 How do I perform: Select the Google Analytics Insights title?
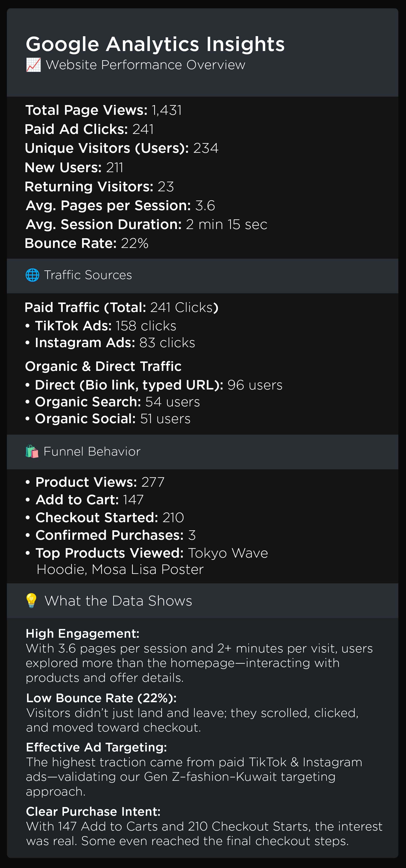click(x=155, y=44)
